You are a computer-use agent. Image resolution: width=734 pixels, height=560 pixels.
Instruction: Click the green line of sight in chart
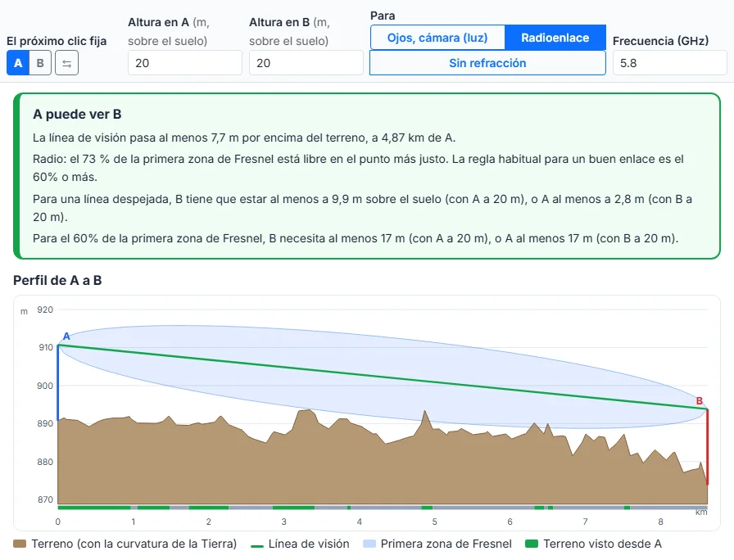383,377
